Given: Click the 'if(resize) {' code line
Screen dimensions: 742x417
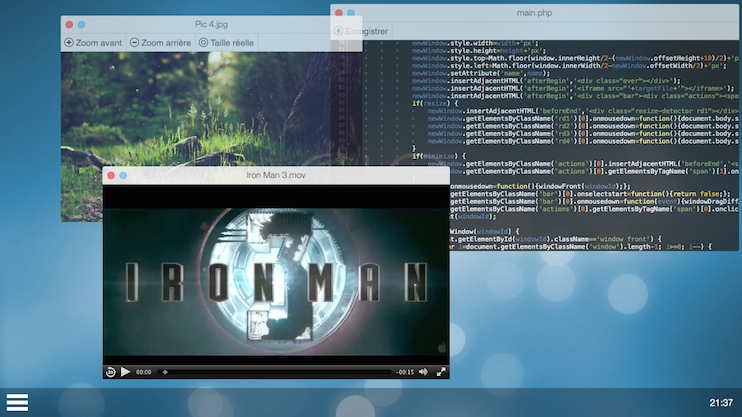Looking at the screenshot, I should (435, 103).
